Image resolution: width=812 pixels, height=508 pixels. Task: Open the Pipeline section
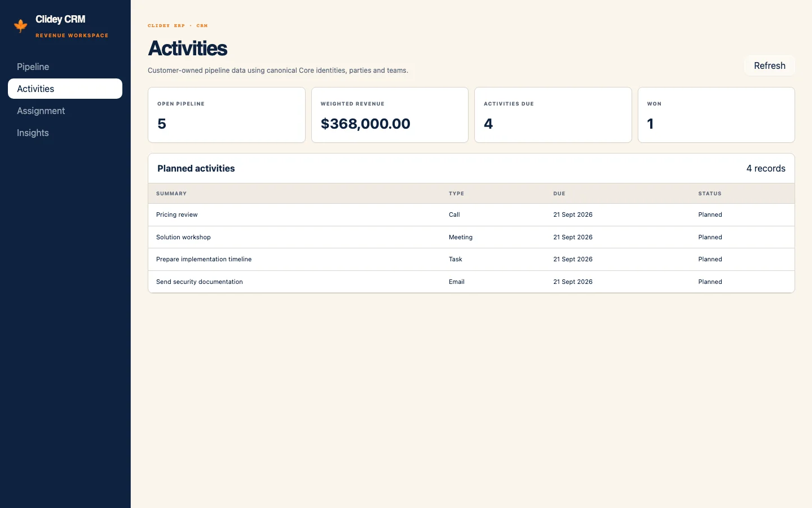(65, 67)
